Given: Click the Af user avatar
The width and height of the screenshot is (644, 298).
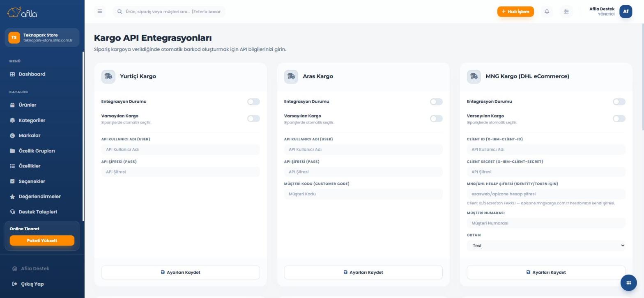Looking at the screenshot, I should (x=626, y=11).
